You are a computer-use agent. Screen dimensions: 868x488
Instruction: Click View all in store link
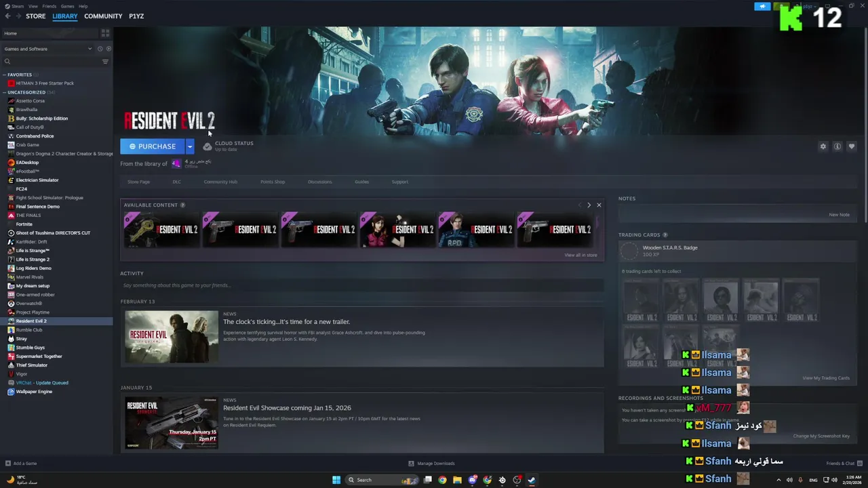tap(580, 255)
